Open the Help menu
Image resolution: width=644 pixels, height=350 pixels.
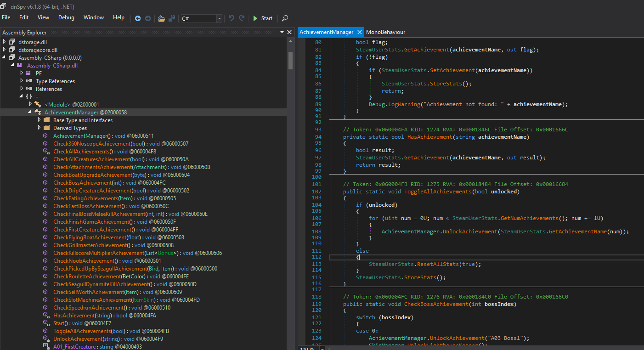[x=119, y=17]
